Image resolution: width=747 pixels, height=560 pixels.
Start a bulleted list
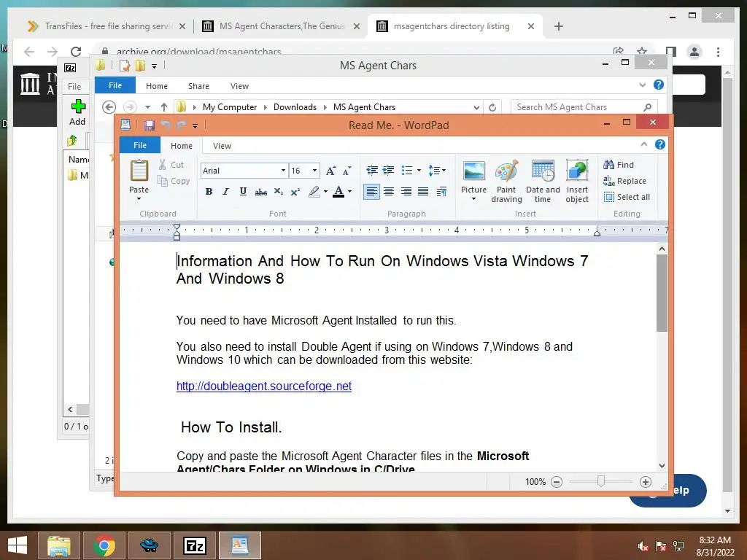pos(407,170)
